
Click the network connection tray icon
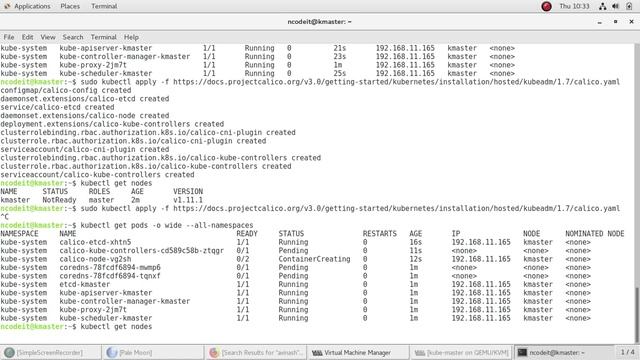point(602,6)
